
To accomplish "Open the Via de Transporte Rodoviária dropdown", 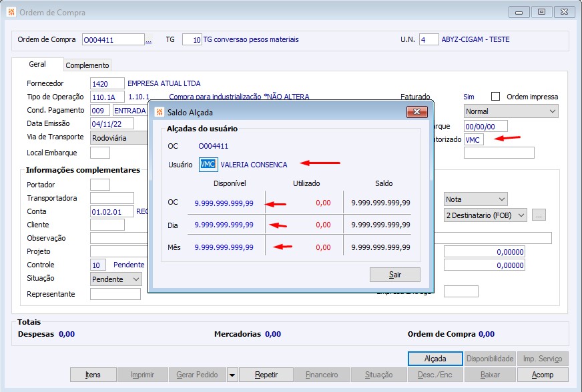I will click(119, 138).
